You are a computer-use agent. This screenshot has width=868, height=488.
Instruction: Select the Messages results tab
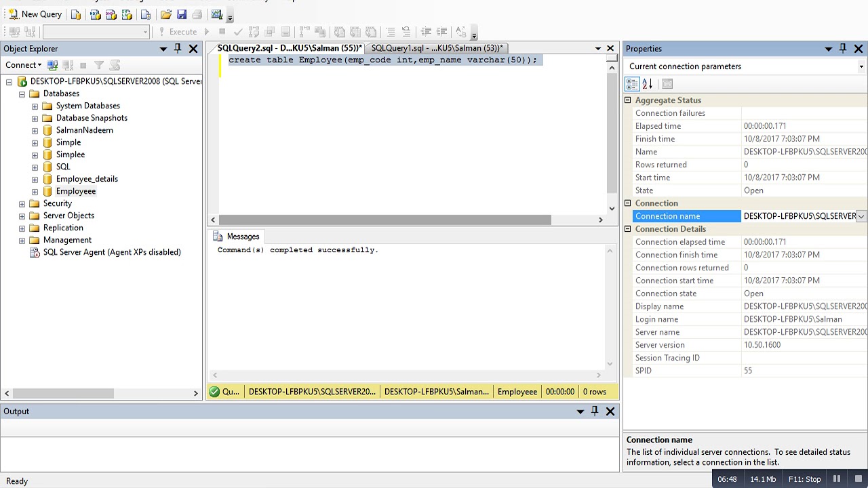click(237, 237)
